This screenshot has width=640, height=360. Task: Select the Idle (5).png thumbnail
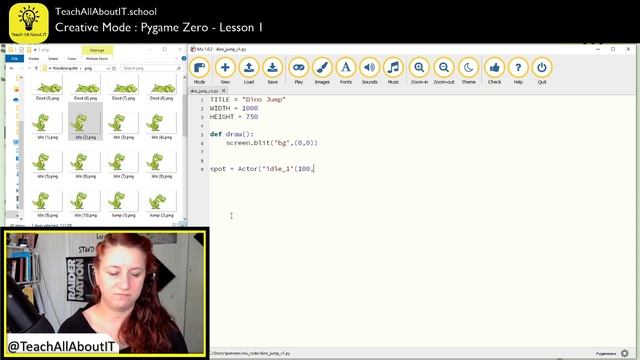coord(47,165)
